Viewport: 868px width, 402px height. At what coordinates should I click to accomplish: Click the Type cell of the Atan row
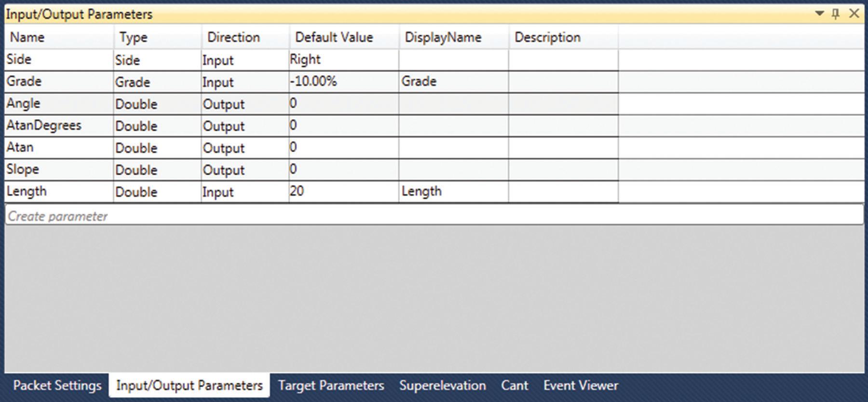click(x=157, y=148)
